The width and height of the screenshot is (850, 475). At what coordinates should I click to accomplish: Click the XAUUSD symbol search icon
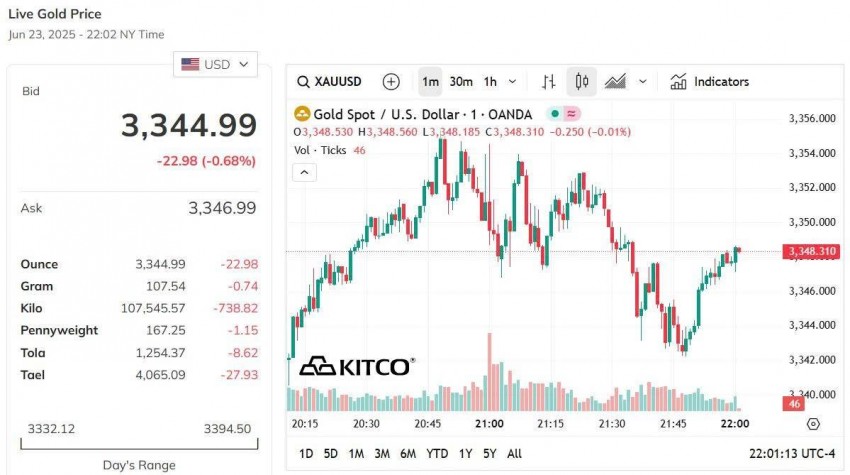[x=304, y=82]
